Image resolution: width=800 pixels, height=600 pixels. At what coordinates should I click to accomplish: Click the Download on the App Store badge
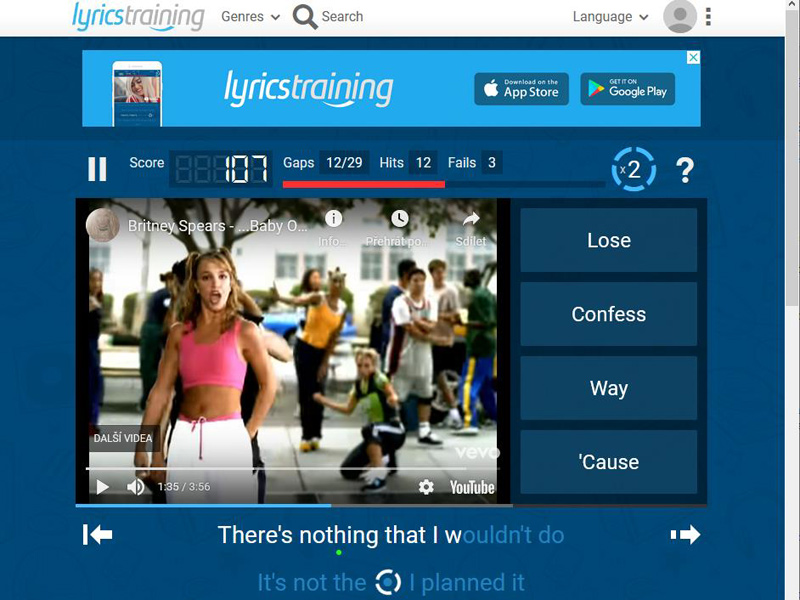tap(521, 89)
